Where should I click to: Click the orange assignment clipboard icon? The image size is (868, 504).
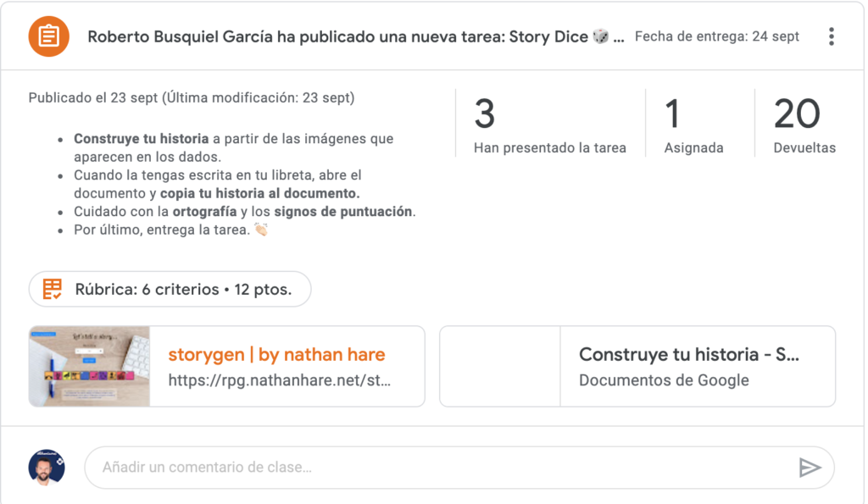[49, 36]
